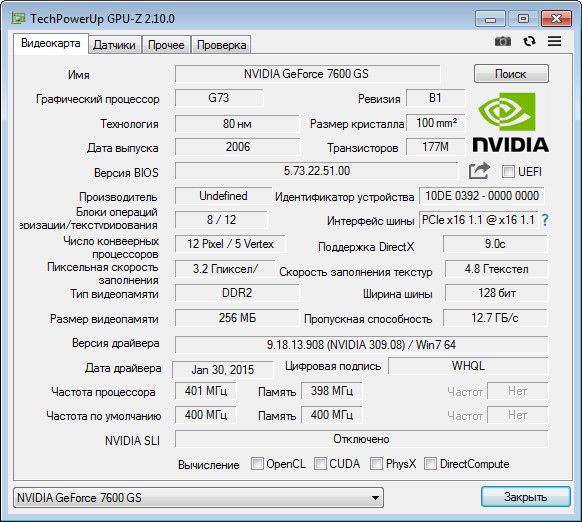Image resolution: width=582 pixels, height=522 pixels.
Task: Click the memory type field DDR2
Action: (237, 293)
